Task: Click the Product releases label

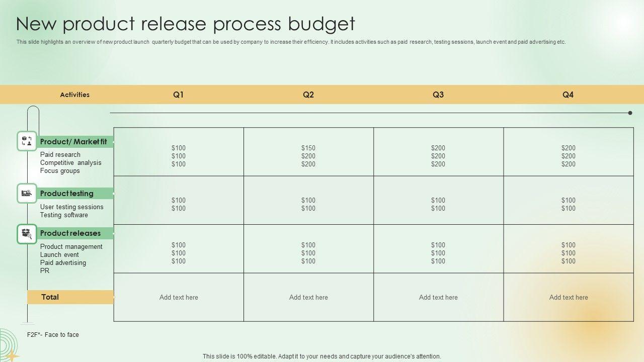Action: coord(70,233)
